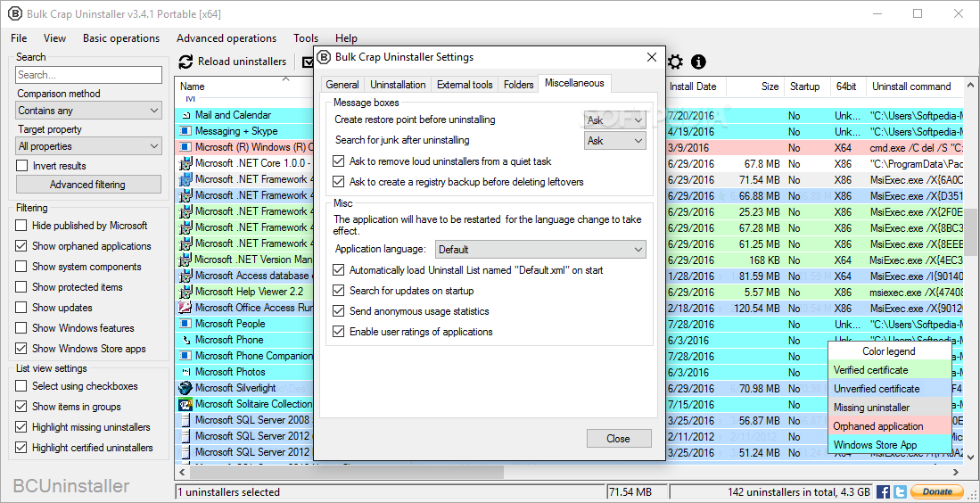This screenshot has width=980, height=503.
Task: Click the Advanced filtering button
Action: (87, 185)
